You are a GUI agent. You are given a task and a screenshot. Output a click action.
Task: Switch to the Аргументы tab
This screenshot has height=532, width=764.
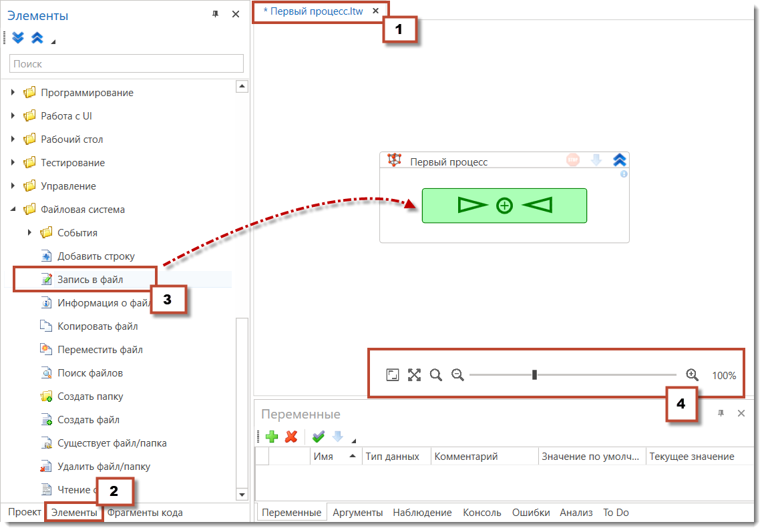coord(358,513)
